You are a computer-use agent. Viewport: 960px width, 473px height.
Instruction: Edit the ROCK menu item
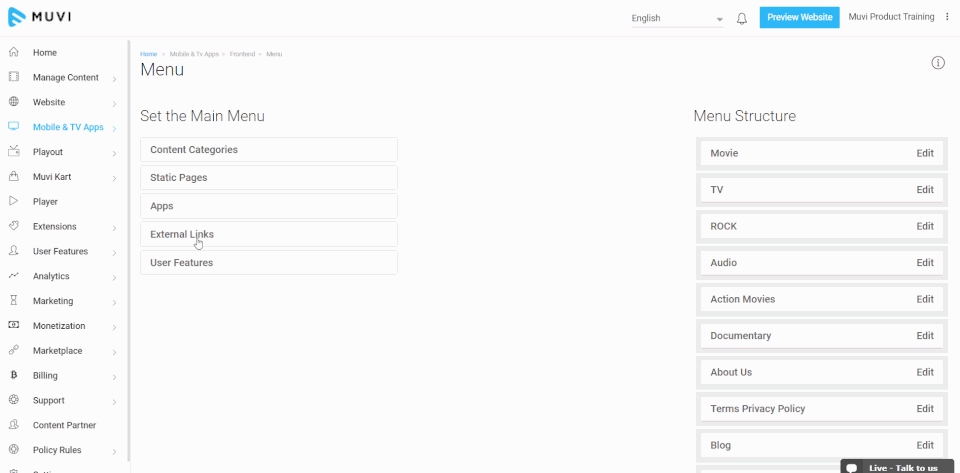[x=924, y=226]
